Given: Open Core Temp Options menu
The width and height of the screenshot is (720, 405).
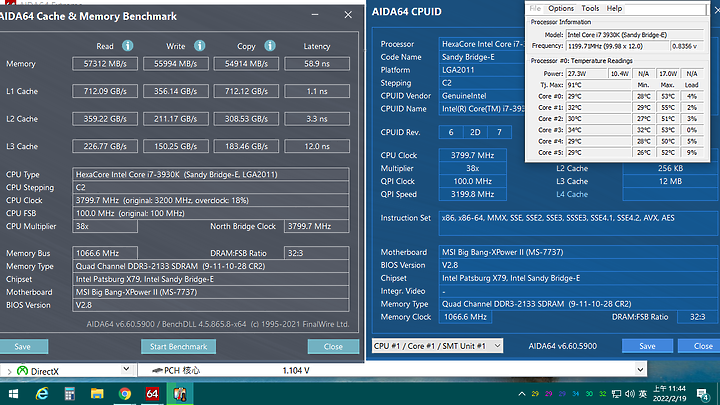Looking at the screenshot, I should 561,8.
